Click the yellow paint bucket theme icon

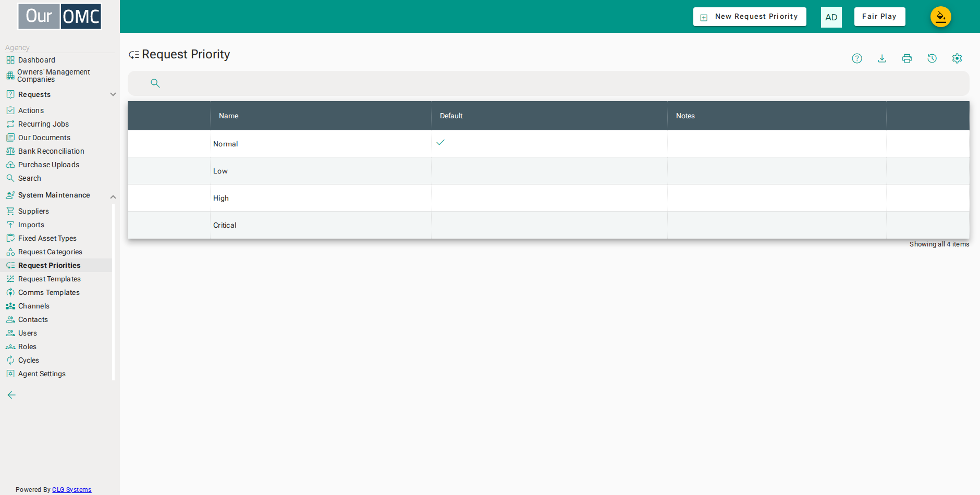pyautogui.click(x=941, y=17)
